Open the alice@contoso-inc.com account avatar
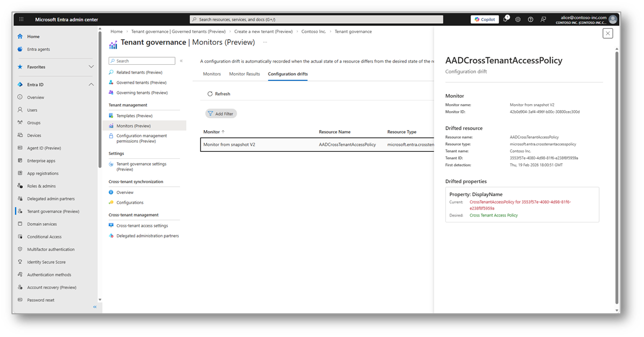This screenshot has width=644, height=337. tap(613, 19)
